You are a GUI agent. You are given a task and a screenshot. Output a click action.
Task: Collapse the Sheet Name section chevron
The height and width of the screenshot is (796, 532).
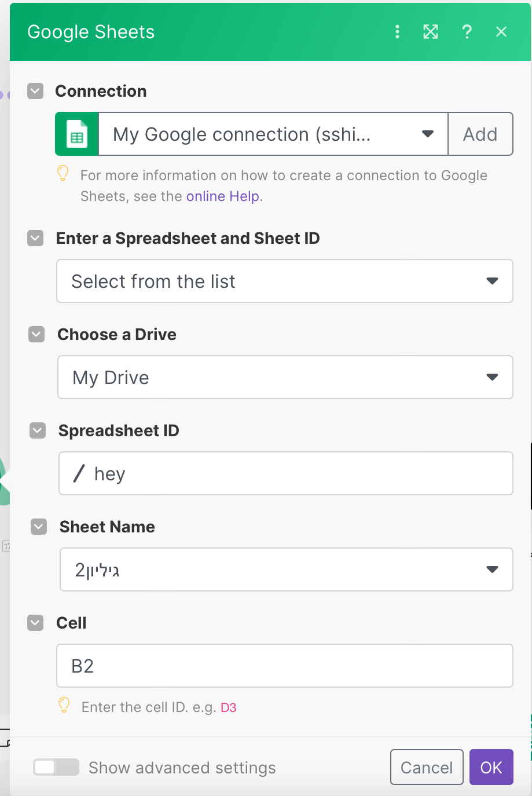point(39,527)
